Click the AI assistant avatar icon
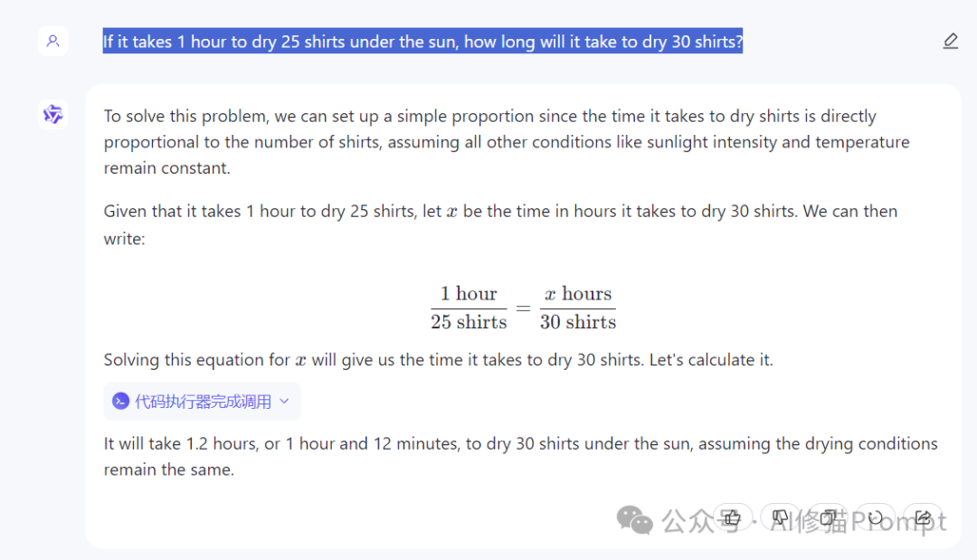 point(53,115)
